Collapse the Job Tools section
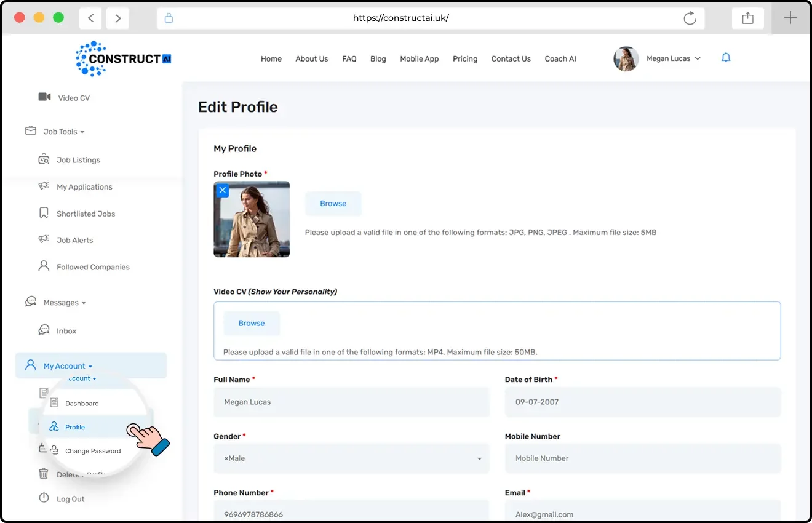Viewport: 812px width, 523px height. click(63, 132)
